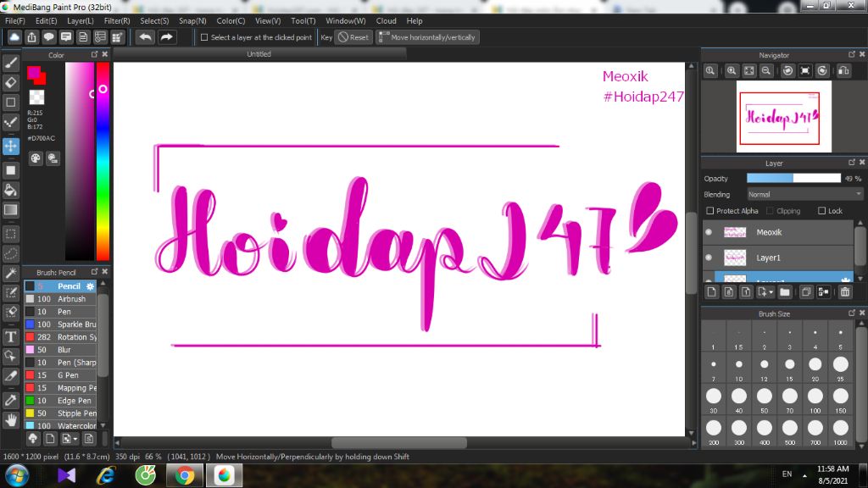The width and height of the screenshot is (868, 488).
Task: Click the canvas horizontal scrollbar
Action: (x=398, y=442)
